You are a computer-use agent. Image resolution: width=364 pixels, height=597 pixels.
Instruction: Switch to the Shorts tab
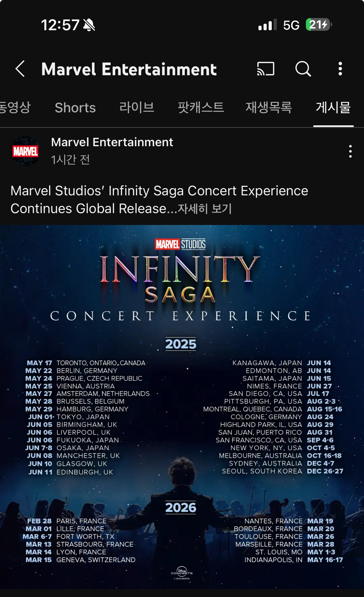click(75, 108)
